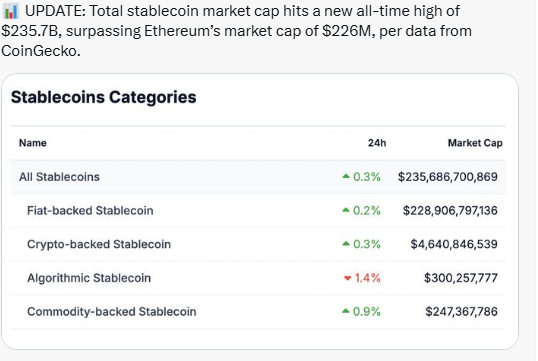Open the Algorithmic Stablecoin category
The image size is (538, 361).
click(89, 278)
